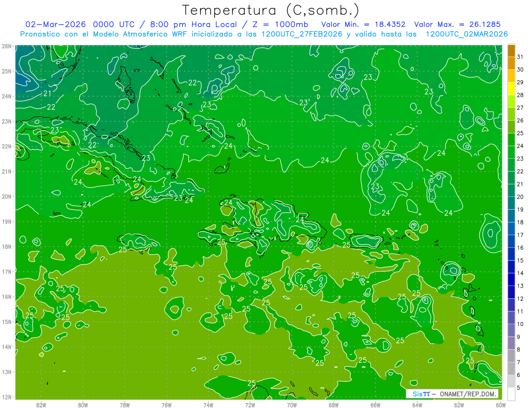Click the 76W longitude axis label

pyautogui.click(x=167, y=405)
